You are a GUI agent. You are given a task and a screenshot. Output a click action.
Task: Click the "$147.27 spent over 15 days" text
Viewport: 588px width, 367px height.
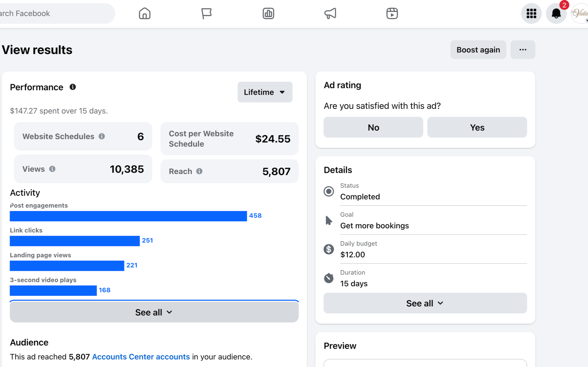coord(59,111)
